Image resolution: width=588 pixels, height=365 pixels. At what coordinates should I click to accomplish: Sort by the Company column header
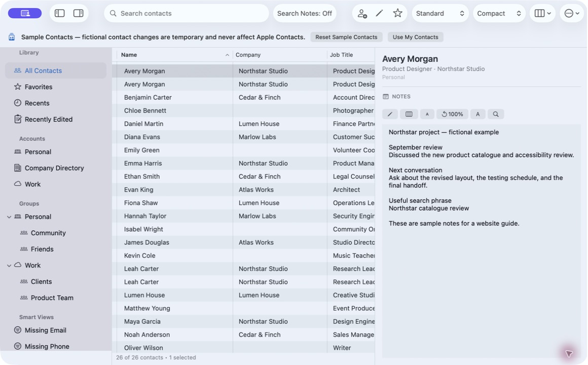(x=280, y=55)
